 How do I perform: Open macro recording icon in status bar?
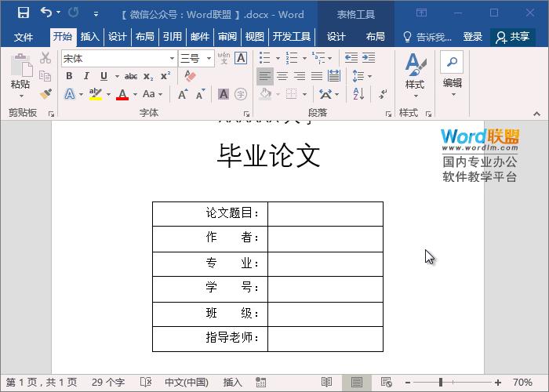pos(261,382)
